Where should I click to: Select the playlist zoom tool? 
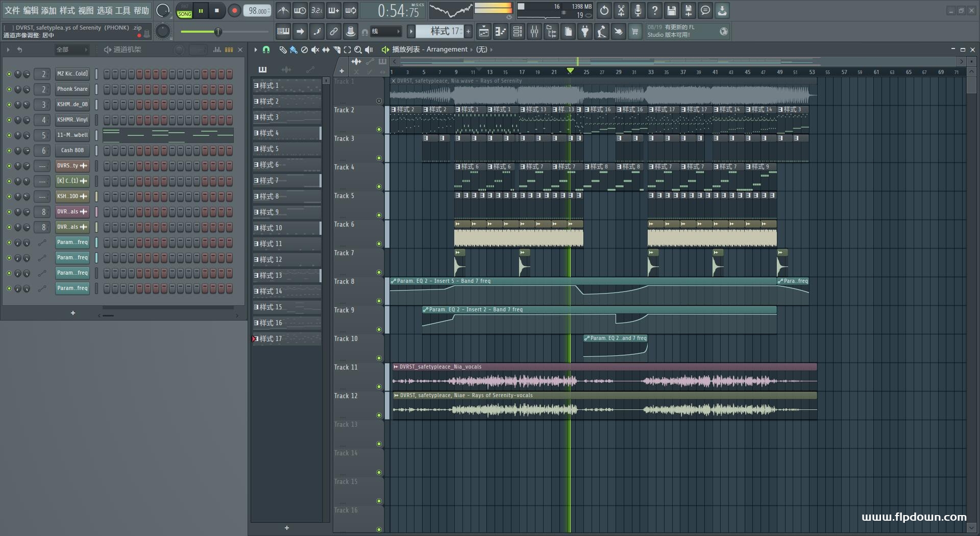click(358, 50)
